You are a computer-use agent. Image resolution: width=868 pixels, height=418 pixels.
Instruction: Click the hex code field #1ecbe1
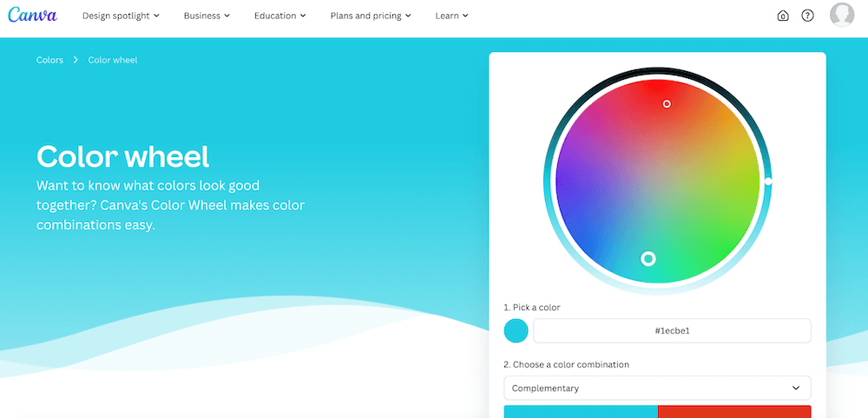pos(672,330)
